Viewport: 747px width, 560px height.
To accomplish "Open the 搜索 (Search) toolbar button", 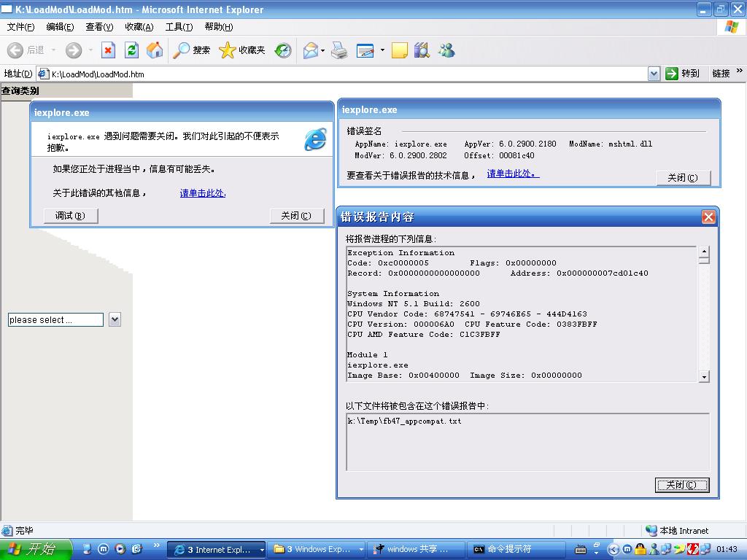I will 192,50.
